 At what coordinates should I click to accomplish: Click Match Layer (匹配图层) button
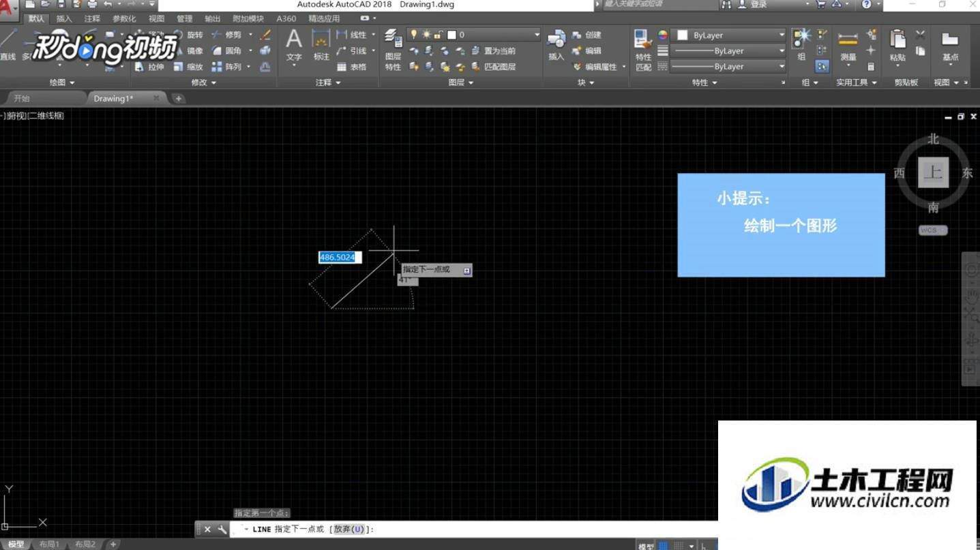(494, 67)
